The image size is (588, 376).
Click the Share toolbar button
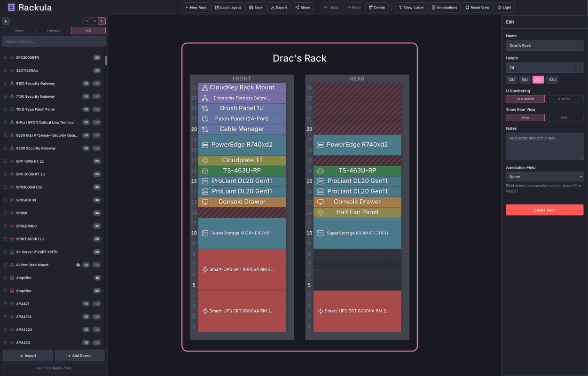[303, 8]
